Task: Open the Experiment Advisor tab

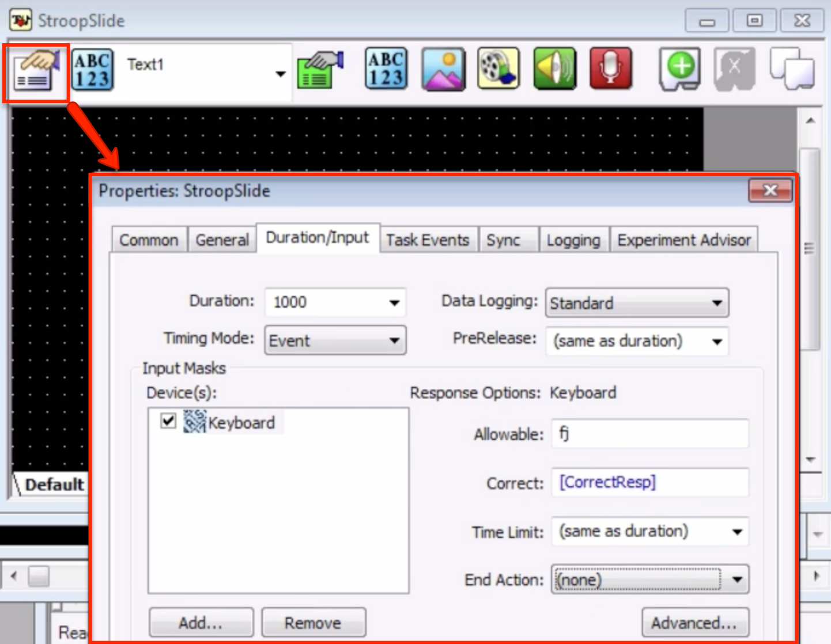Action: (x=684, y=240)
